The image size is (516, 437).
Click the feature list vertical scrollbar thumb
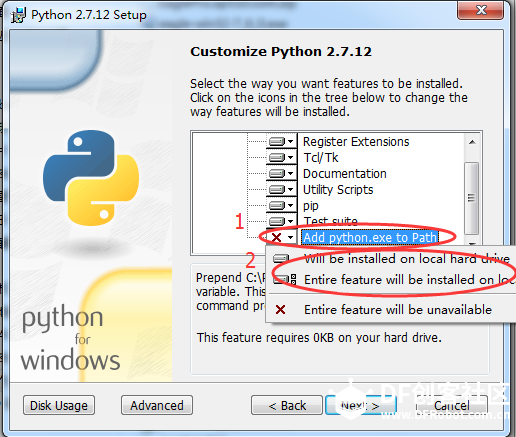click(472, 198)
